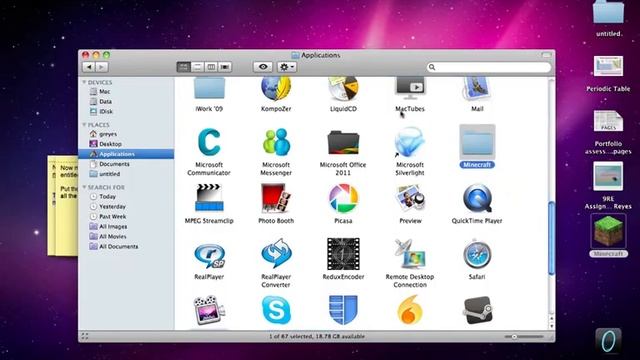Select Applications in the sidebar

(126, 154)
